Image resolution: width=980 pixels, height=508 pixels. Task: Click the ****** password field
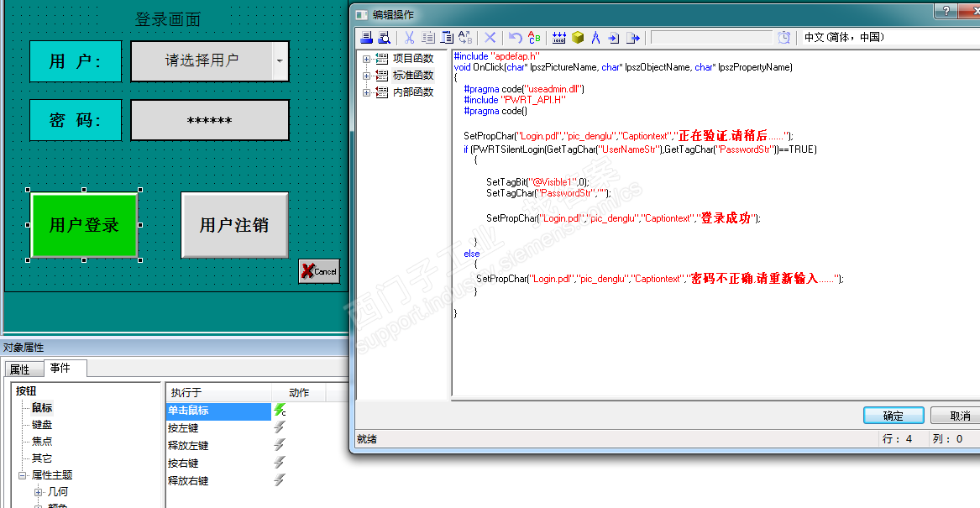[x=210, y=120]
